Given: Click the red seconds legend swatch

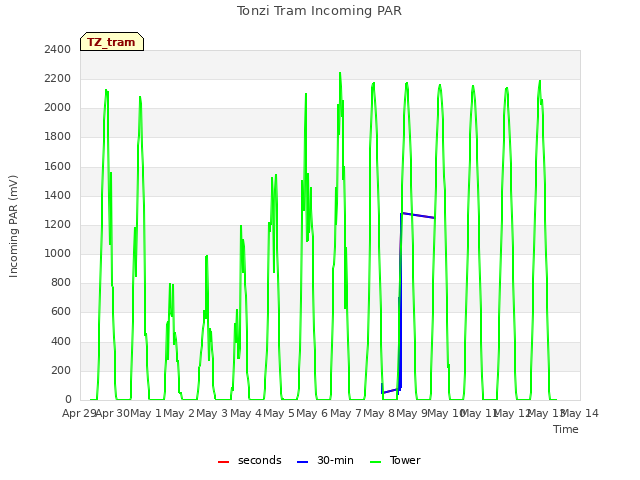Looking at the screenshot, I should point(223,462).
